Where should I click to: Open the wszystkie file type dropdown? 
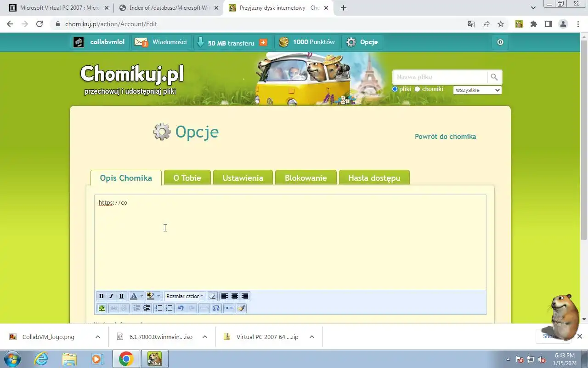477,90
